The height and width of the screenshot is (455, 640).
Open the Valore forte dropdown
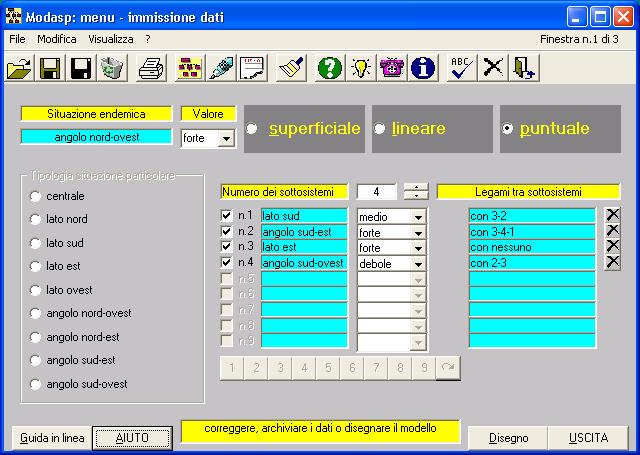(x=225, y=138)
